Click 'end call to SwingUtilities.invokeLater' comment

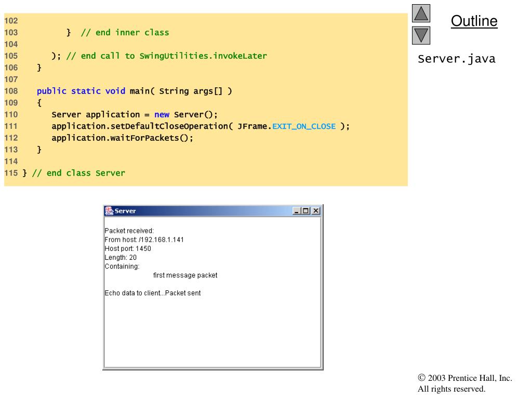[167, 56]
